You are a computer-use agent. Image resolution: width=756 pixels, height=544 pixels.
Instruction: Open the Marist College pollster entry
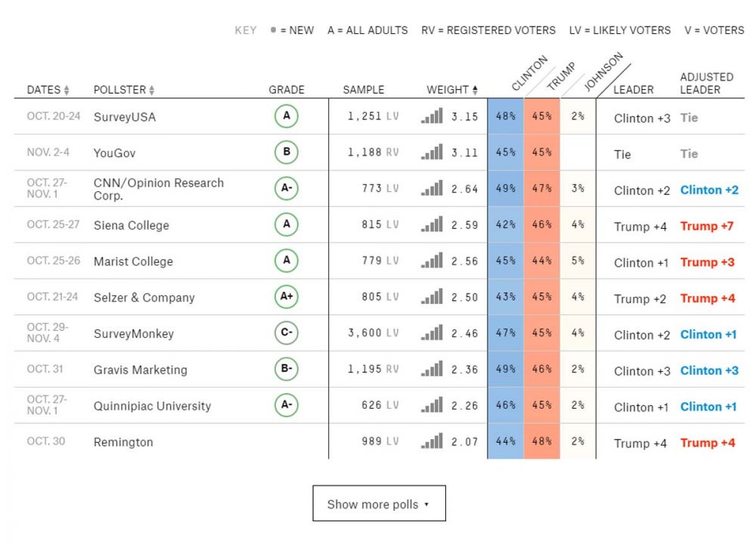[x=133, y=261]
